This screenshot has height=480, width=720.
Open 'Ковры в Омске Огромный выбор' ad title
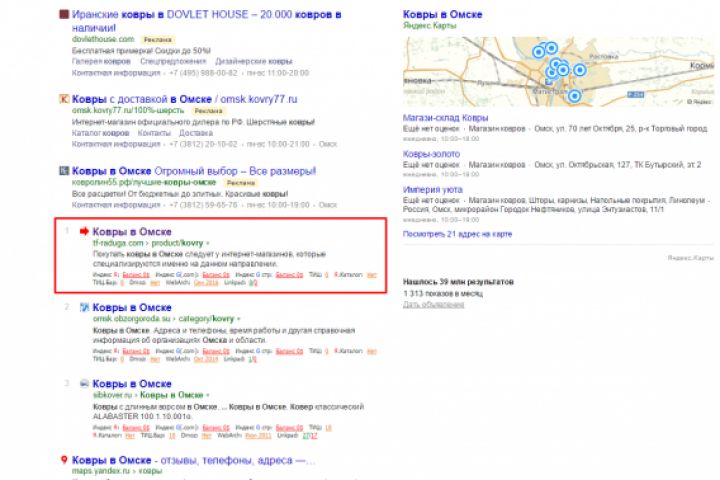tap(194, 171)
